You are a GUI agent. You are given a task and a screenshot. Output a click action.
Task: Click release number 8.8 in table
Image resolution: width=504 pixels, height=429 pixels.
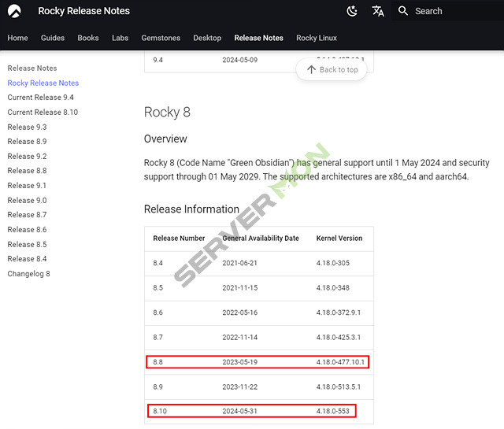point(157,362)
